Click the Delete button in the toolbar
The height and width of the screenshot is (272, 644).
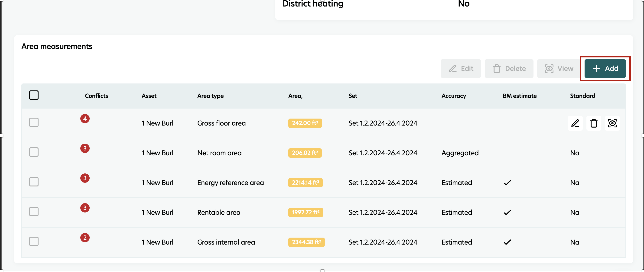click(509, 68)
